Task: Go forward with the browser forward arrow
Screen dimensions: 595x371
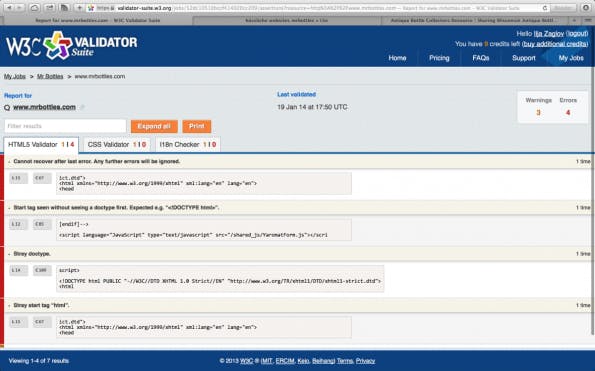Action: 19,8
